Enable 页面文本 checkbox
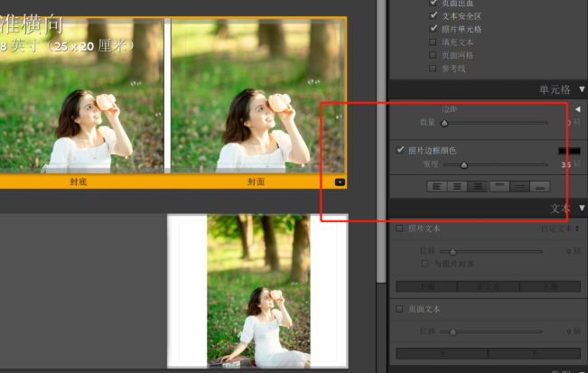 click(x=400, y=309)
